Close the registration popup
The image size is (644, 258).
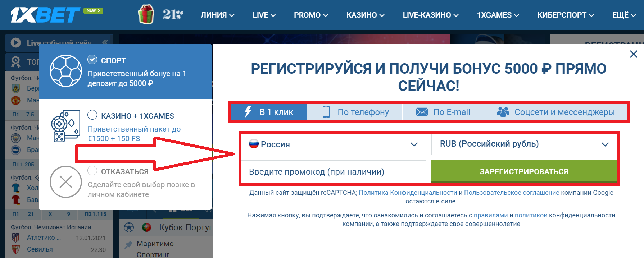tap(634, 54)
